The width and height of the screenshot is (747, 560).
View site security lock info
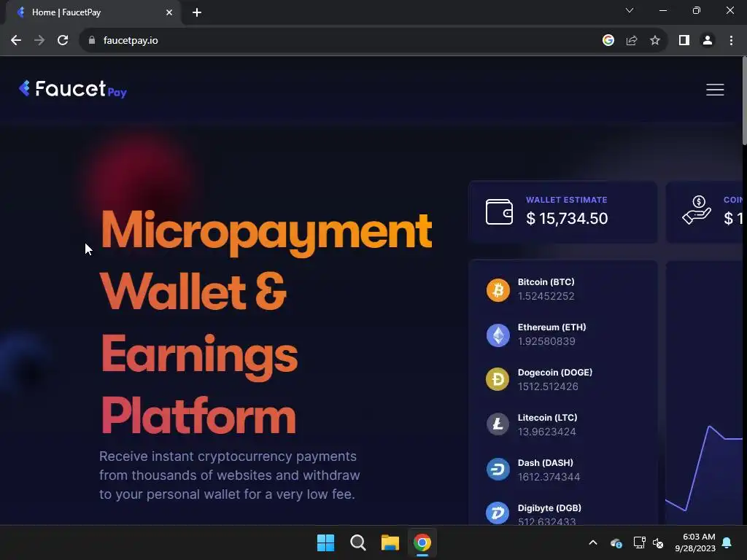coord(91,41)
